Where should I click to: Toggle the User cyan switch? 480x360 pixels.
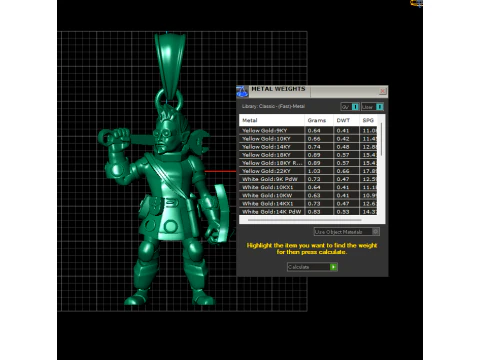tap(379, 107)
